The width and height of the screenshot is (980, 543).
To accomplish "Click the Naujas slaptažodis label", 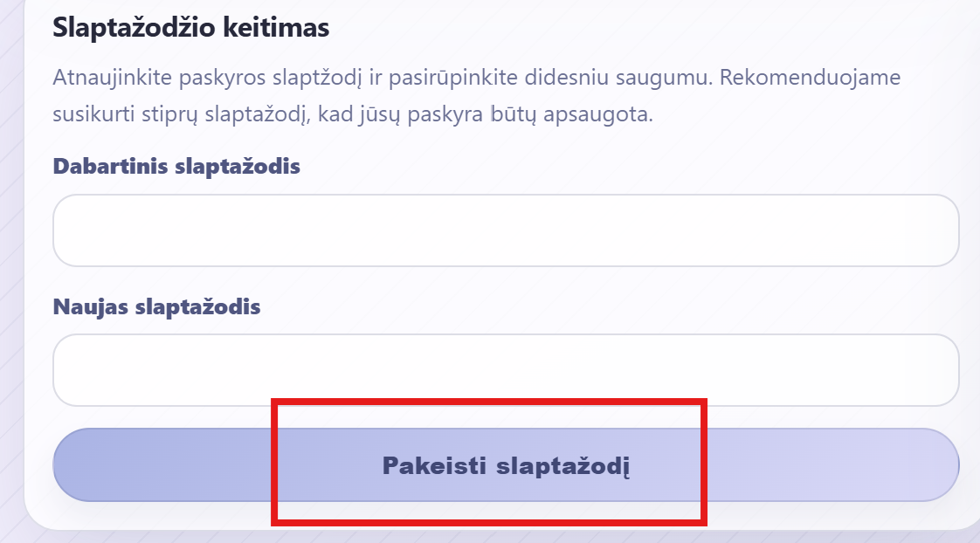I will pos(157,307).
